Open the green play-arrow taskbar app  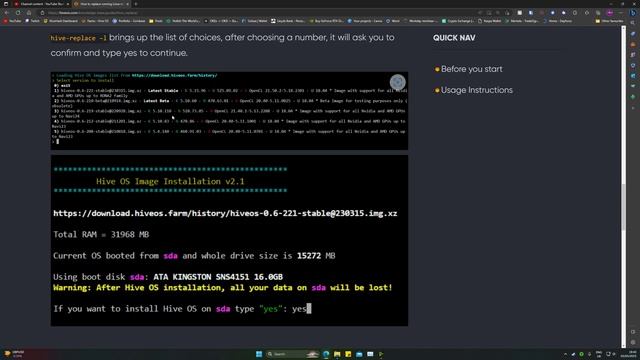[x=381, y=354]
